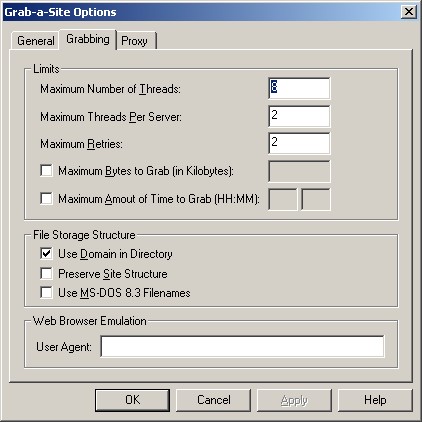
Task: Open the Proxy tab
Action: [x=135, y=41]
